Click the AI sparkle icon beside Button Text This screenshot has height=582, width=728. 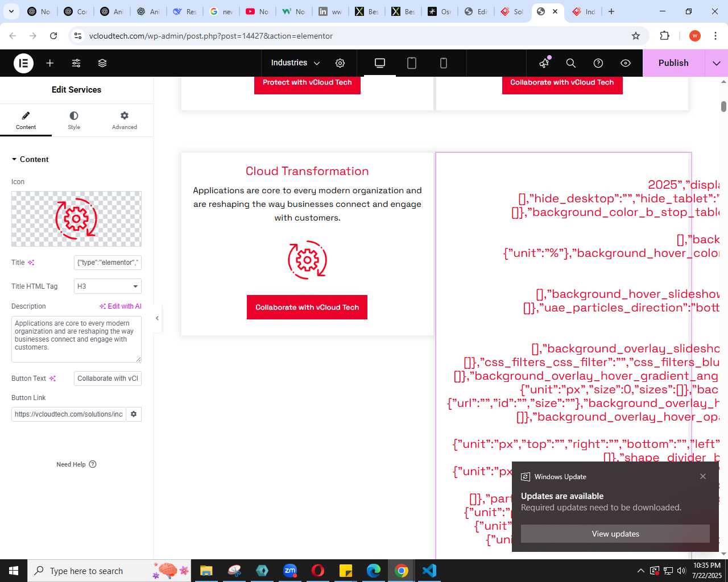point(52,379)
